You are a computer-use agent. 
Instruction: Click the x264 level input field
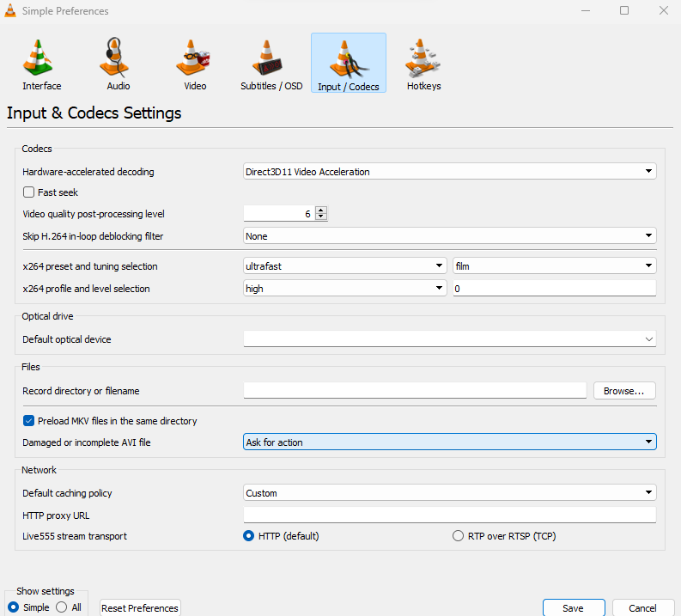pos(554,288)
